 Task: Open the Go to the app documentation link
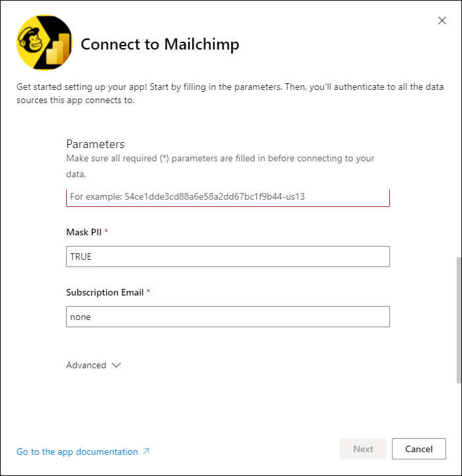[x=77, y=452]
